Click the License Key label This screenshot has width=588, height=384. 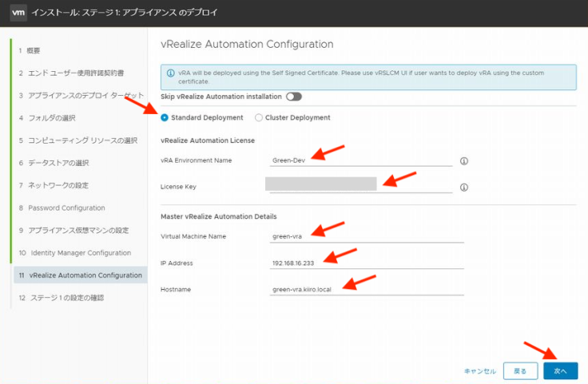point(178,187)
